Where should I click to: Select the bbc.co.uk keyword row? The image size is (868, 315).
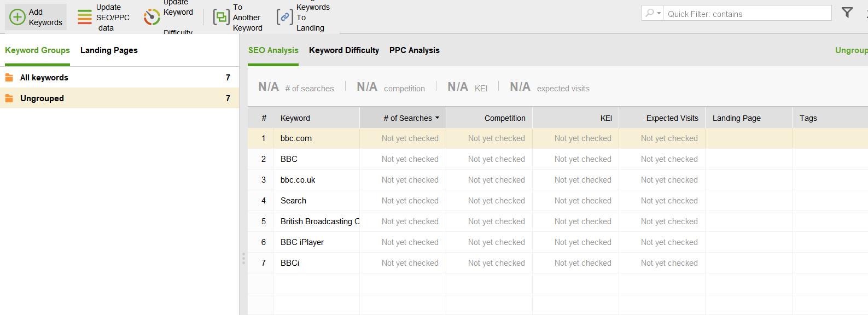tap(298, 180)
